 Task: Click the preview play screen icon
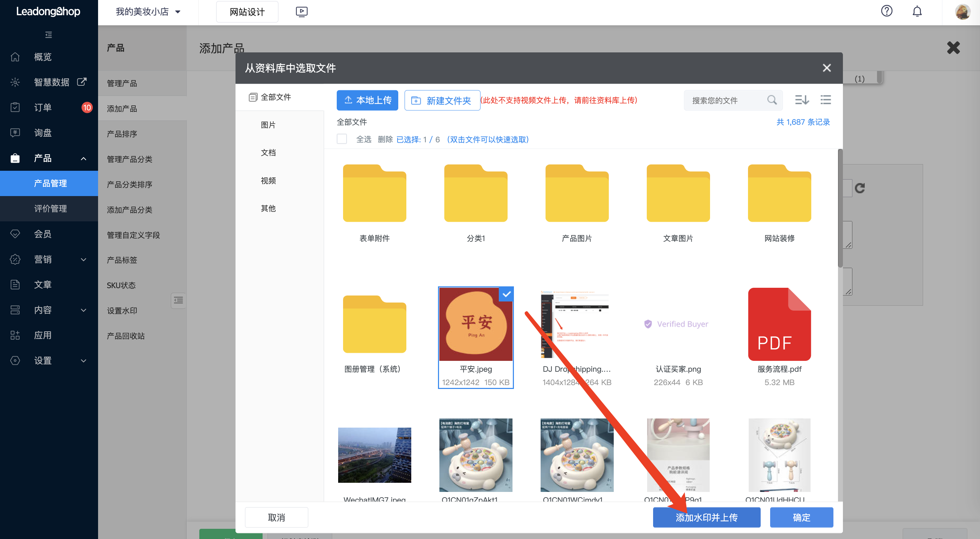[301, 12]
